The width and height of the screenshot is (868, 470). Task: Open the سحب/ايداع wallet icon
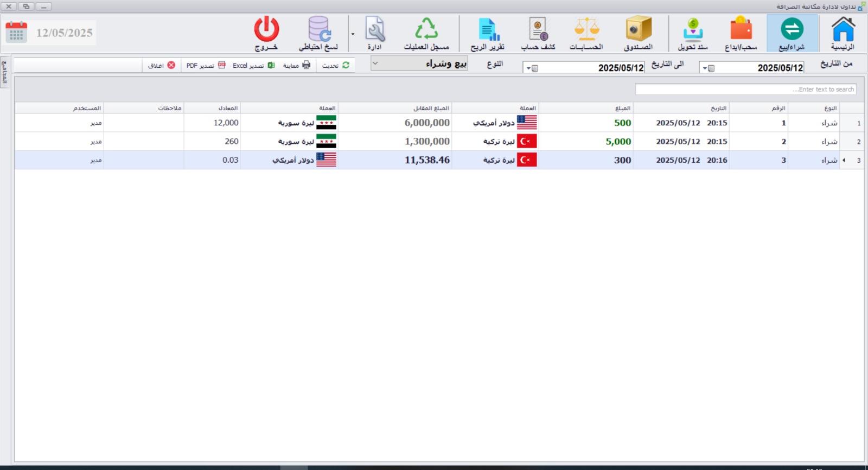pos(741,33)
